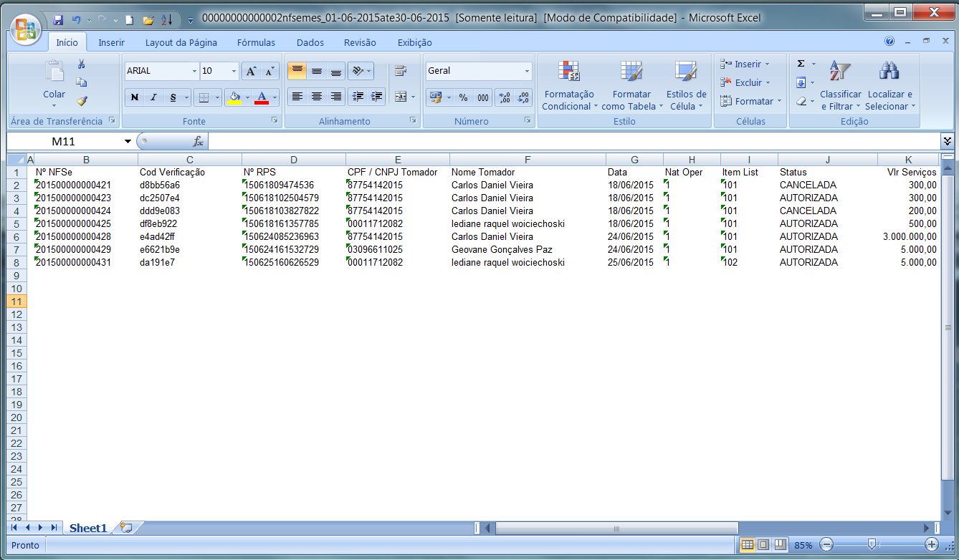
Task: Expand the formula bar
Action: click(948, 141)
